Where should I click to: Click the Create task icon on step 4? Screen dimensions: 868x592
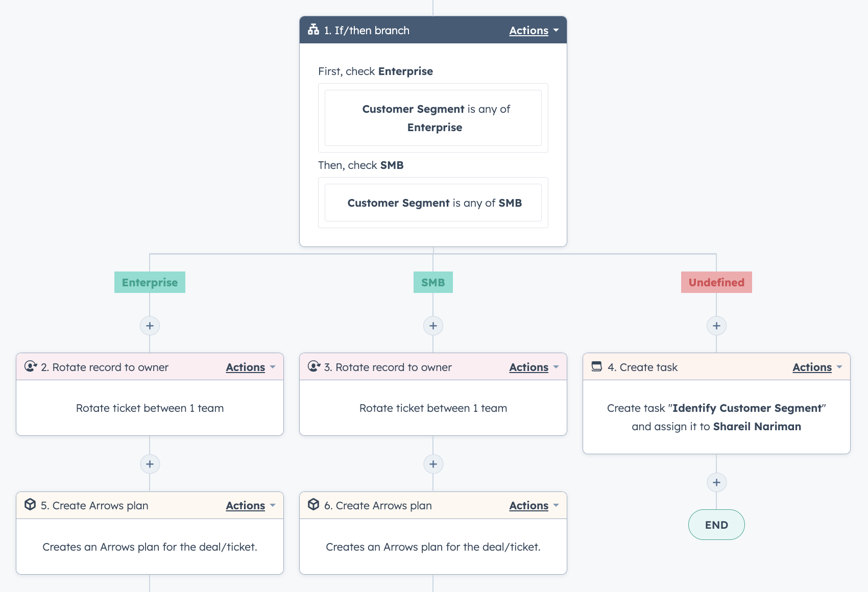click(597, 366)
